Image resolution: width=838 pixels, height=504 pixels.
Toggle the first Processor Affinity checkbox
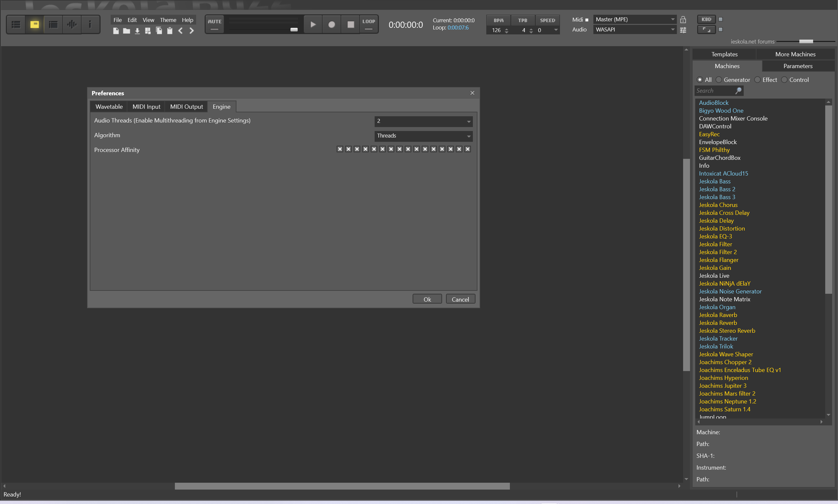[x=340, y=149]
